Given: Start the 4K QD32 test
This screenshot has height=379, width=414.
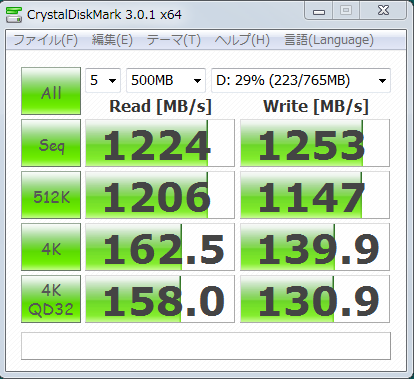Looking at the screenshot, I should pos(51,299).
